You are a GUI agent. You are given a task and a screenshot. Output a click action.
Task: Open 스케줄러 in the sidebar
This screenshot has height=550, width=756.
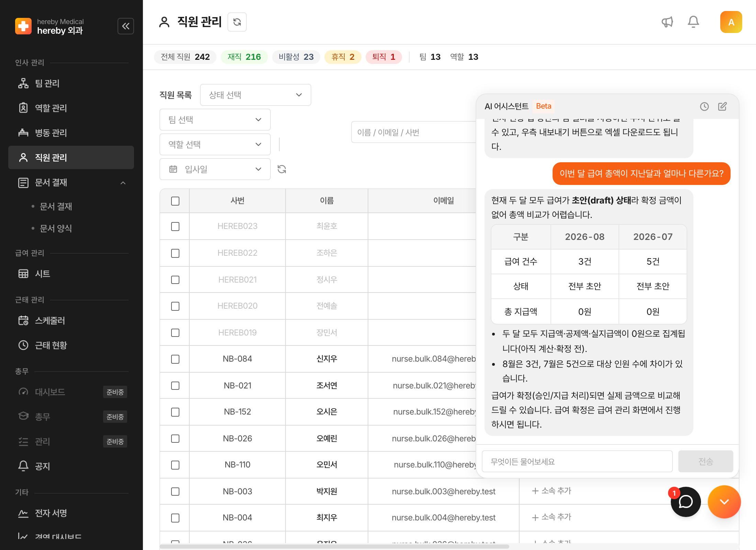[71, 320]
